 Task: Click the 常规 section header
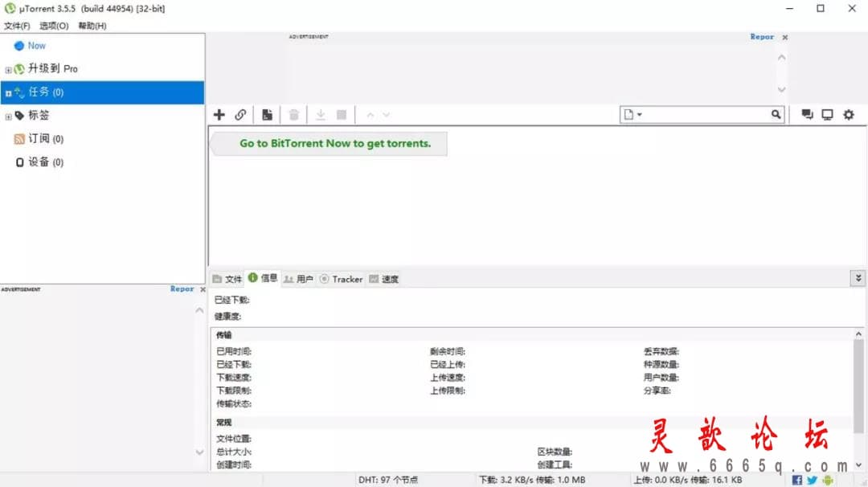[223, 422]
